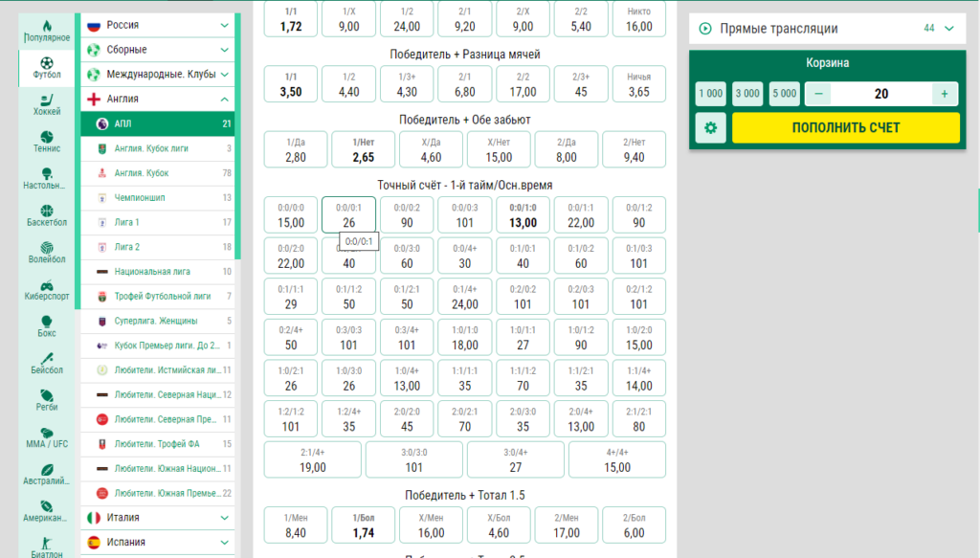Decrease stake with minus button
The image size is (980, 558).
[x=818, y=94]
